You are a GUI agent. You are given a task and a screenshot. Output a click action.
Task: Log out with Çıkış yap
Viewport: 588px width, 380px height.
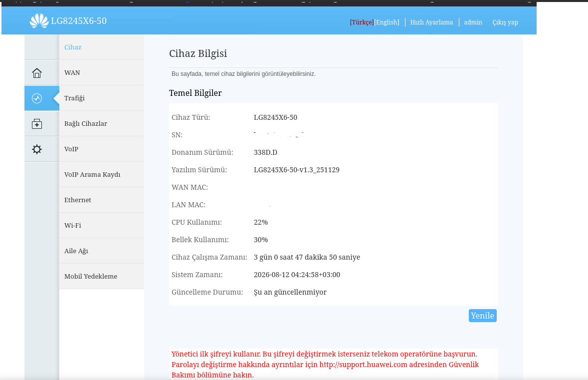coord(505,22)
